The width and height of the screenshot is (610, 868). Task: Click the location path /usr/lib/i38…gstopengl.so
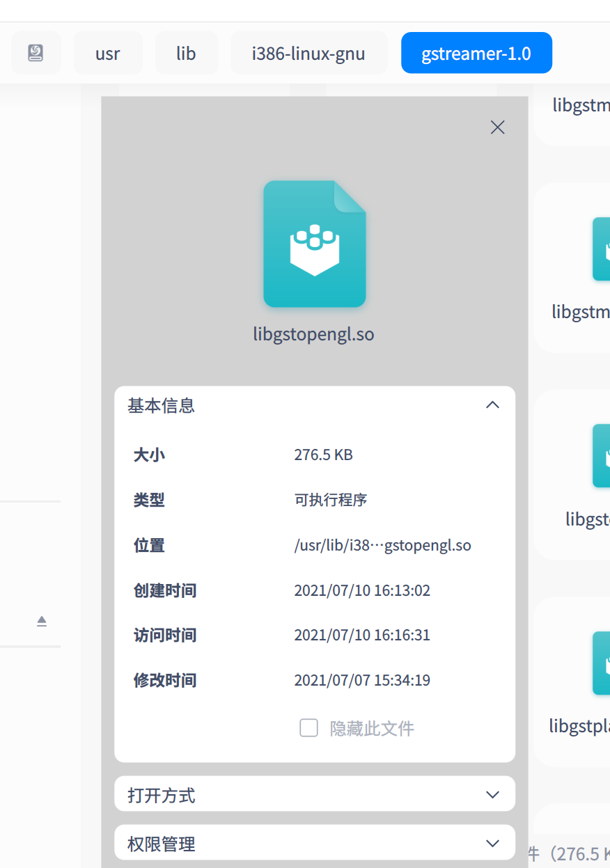[x=382, y=545]
